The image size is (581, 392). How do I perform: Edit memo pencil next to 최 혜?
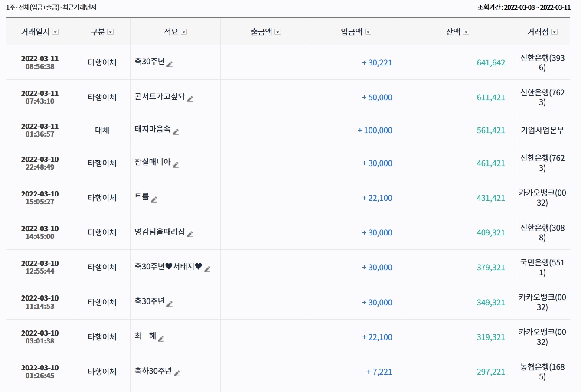pyautogui.click(x=161, y=339)
